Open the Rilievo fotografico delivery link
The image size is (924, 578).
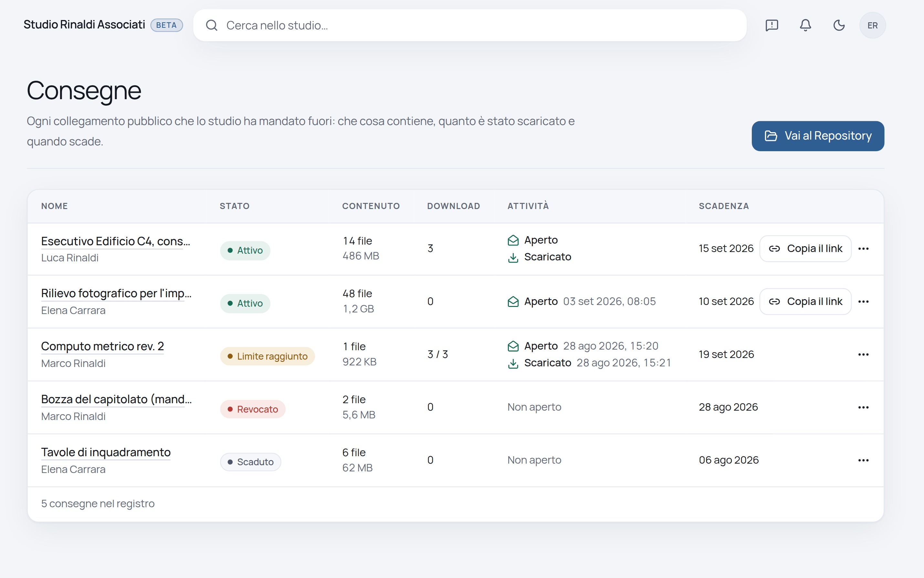click(x=116, y=294)
